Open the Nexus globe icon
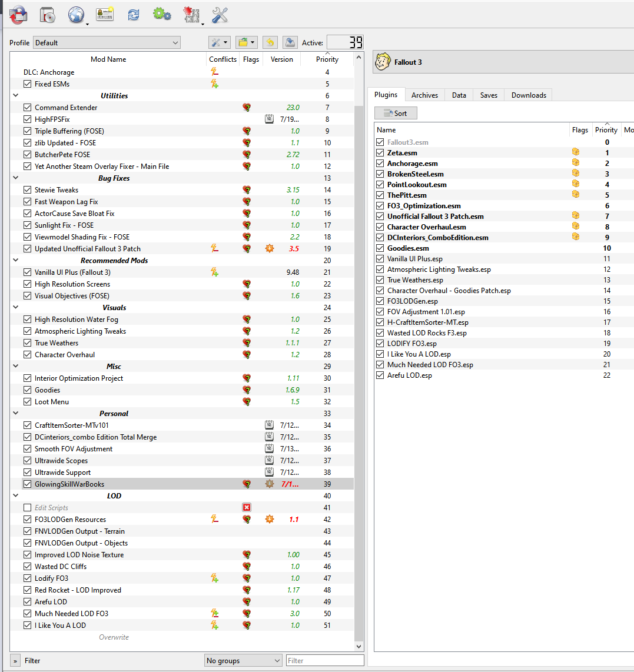The height and width of the screenshot is (672, 634). click(x=77, y=15)
